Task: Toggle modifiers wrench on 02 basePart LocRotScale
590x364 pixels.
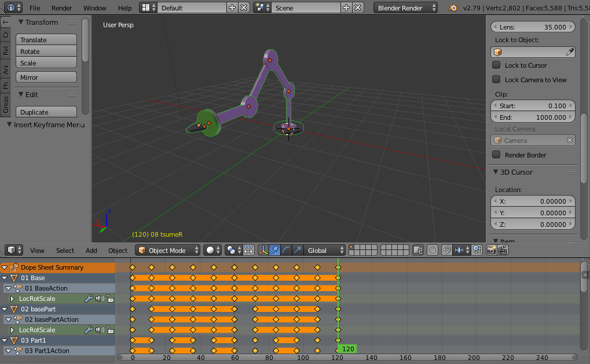Action: click(x=89, y=330)
